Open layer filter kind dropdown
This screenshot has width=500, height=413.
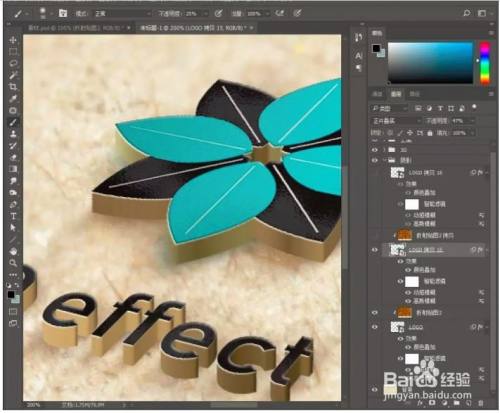point(389,108)
